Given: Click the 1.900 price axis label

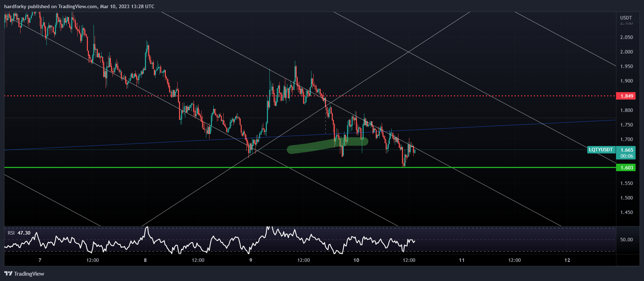Looking at the screenshot, I should point(626,81).
